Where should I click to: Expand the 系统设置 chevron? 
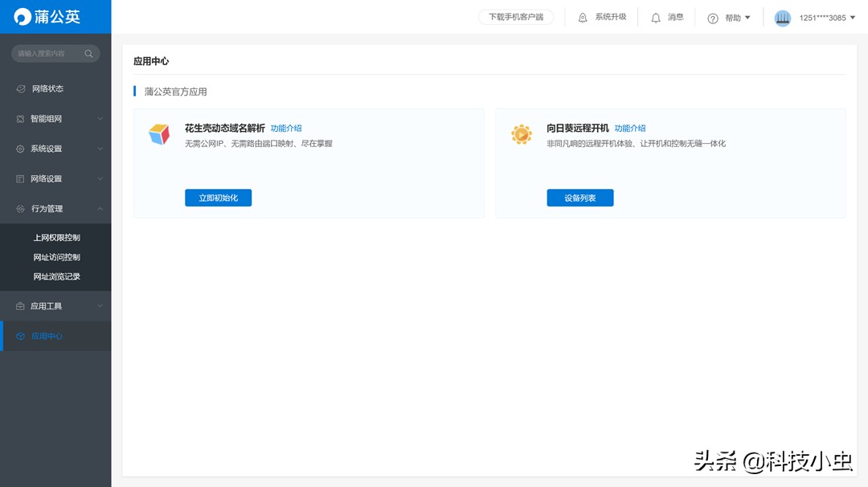click(x=100, y=149)
